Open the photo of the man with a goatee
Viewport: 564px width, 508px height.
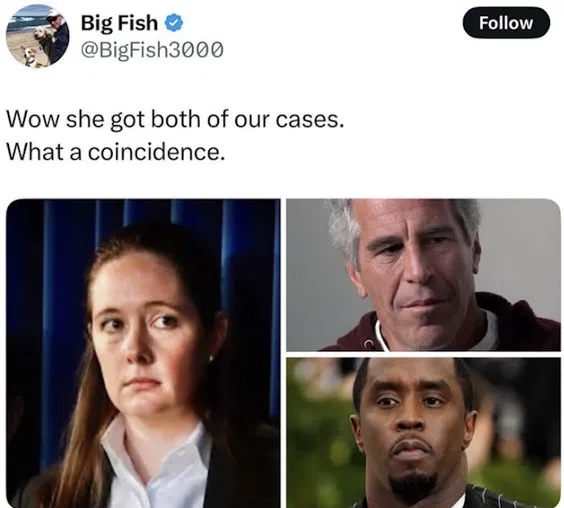[x=423, y=433]
